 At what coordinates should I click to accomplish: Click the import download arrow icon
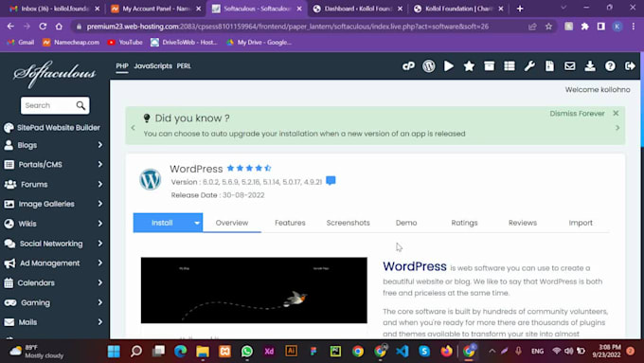590,66
